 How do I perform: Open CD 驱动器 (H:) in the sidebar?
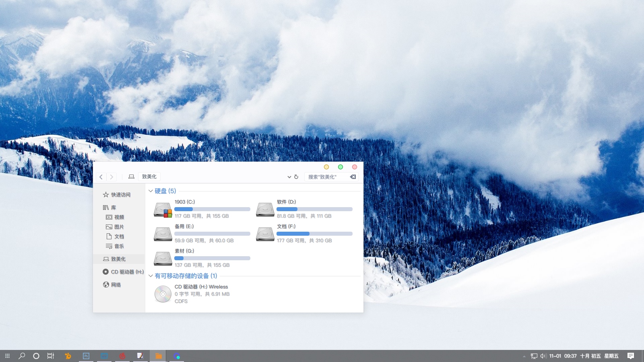tap(123, 272)
